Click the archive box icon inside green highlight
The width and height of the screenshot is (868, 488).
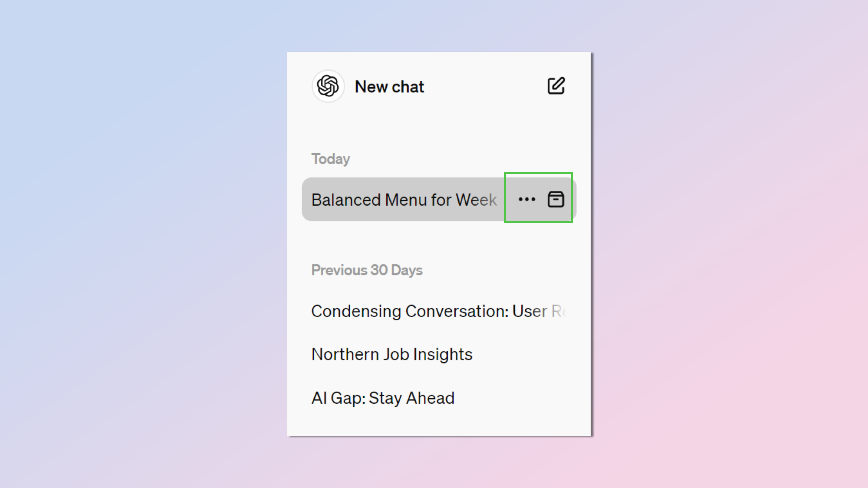(x=556, y=199)
